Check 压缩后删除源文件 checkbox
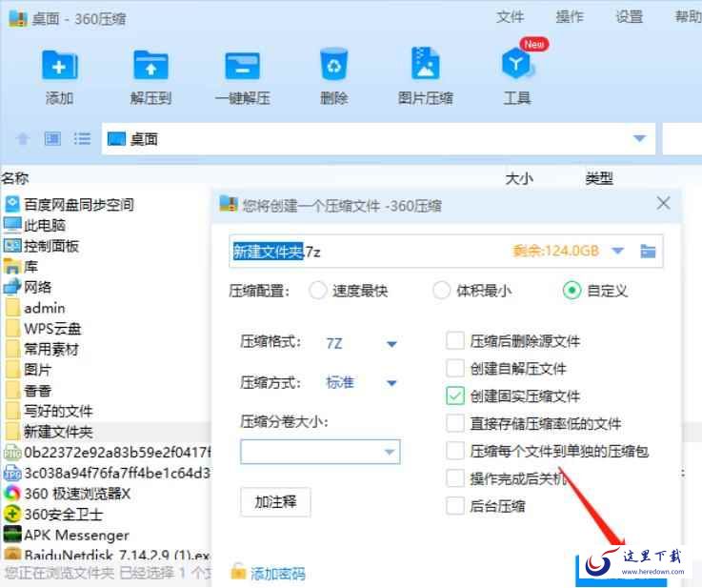This screenshot has width=702, height=588. coord(455,341)
